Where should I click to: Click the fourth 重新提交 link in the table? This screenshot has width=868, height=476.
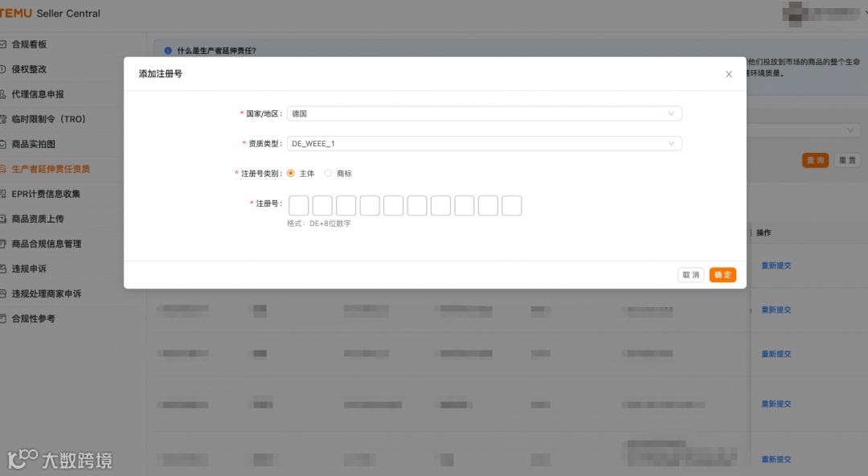[776, 404]
